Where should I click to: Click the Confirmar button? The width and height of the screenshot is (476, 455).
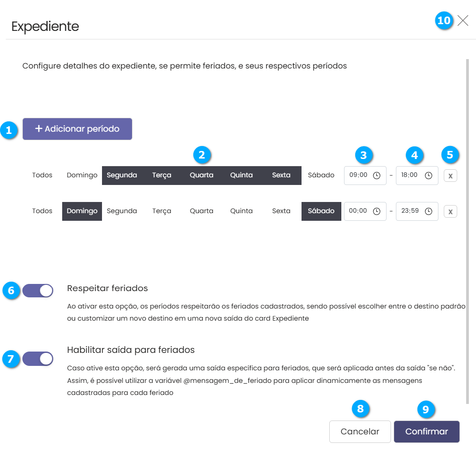click(426, 432)
